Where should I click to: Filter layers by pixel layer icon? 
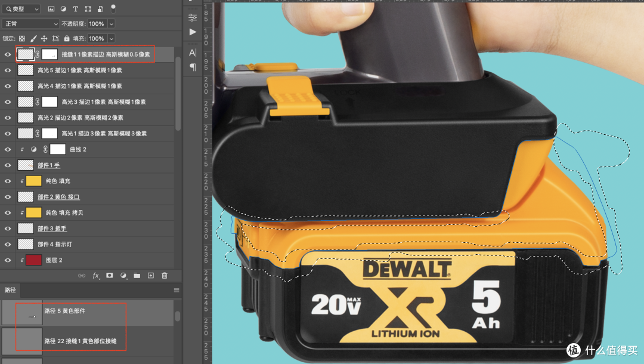click(51, 8)
